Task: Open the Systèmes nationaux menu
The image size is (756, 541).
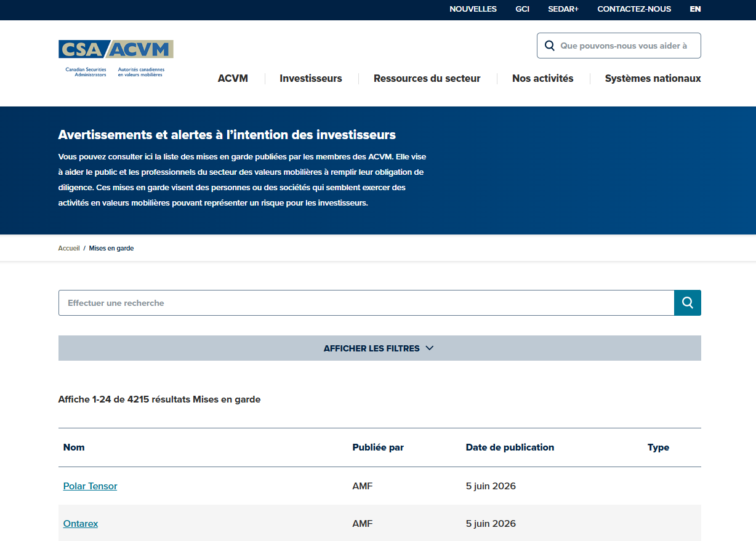Action: pos(653,79)
